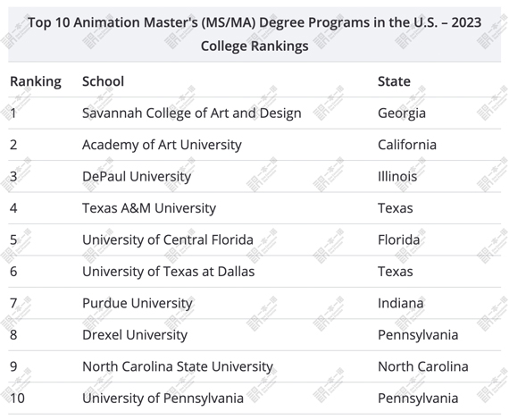Click the Illinois state cell
The width and height of the screenshot is (509, 420).
[x=397, y=176]
